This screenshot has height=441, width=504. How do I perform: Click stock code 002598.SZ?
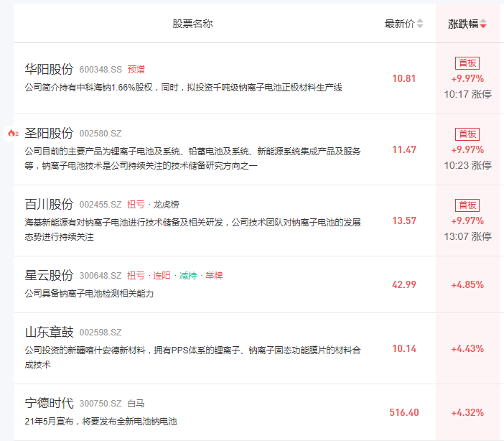click(101, 333)
